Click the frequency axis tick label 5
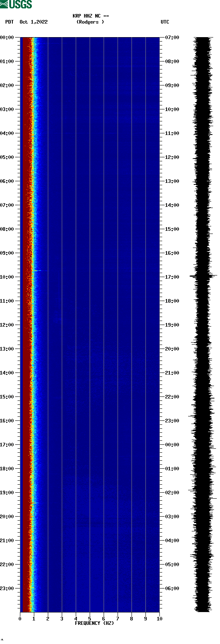 (x=90, y=619)
